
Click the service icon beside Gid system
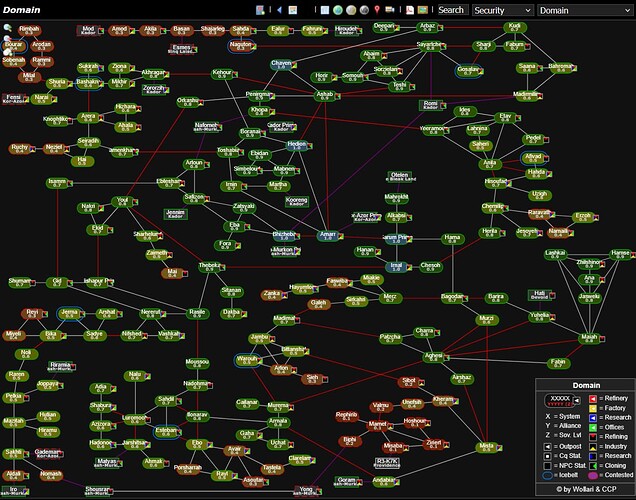[70, 283]
